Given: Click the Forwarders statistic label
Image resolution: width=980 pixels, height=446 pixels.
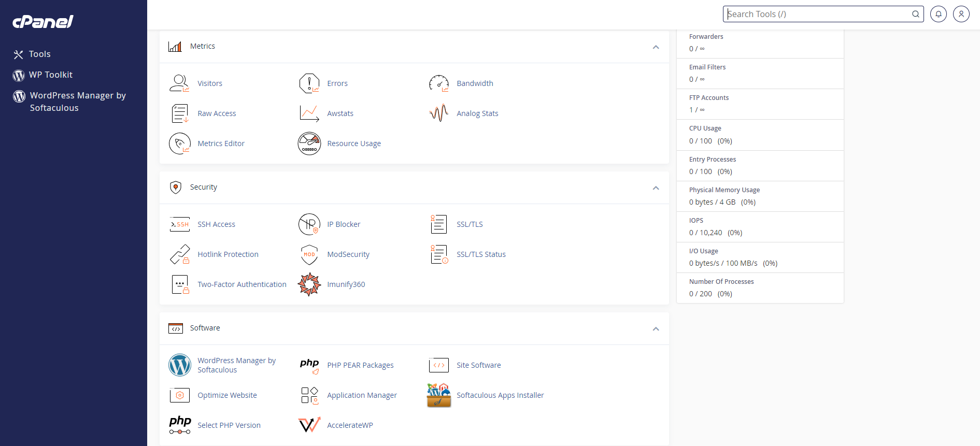Looking at the screenshot, I should point(706,37).
